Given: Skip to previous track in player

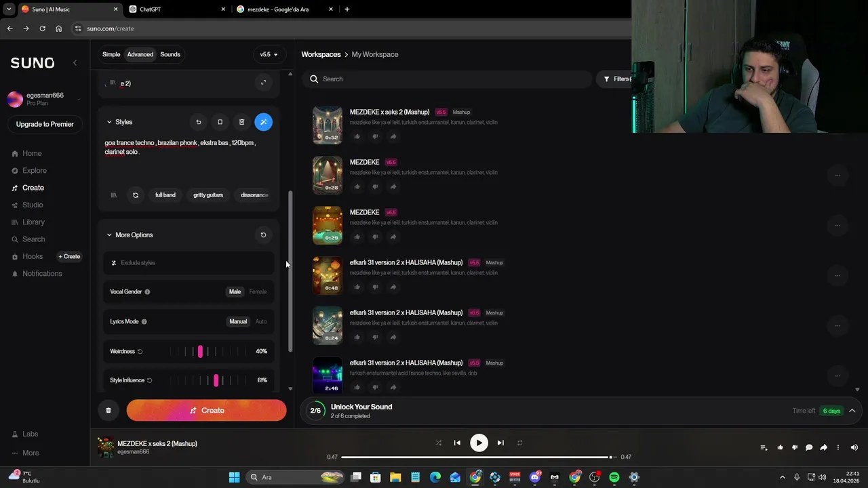Looking at the screenshot, I should (457, 443).
